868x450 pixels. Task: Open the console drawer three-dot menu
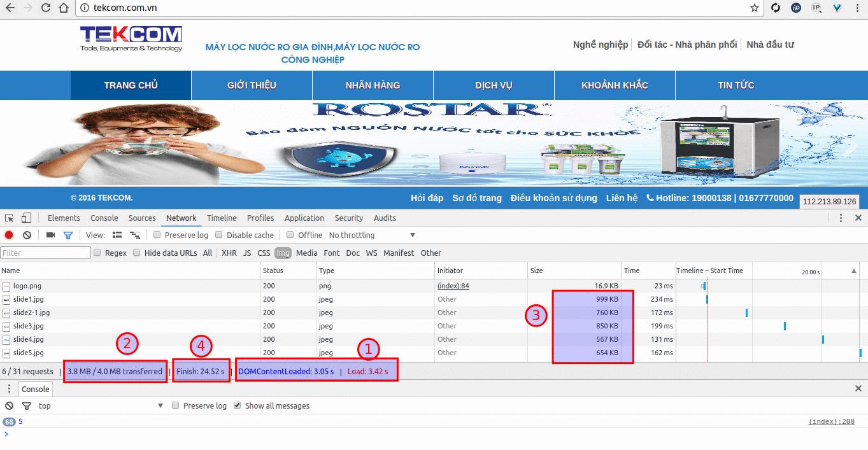9,389
